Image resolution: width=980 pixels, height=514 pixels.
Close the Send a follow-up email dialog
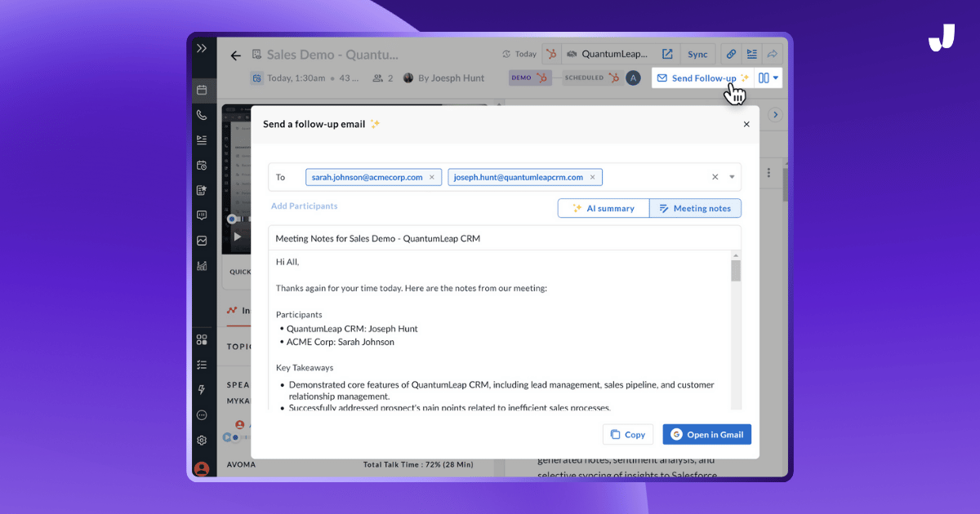click(x=746, y=124)
